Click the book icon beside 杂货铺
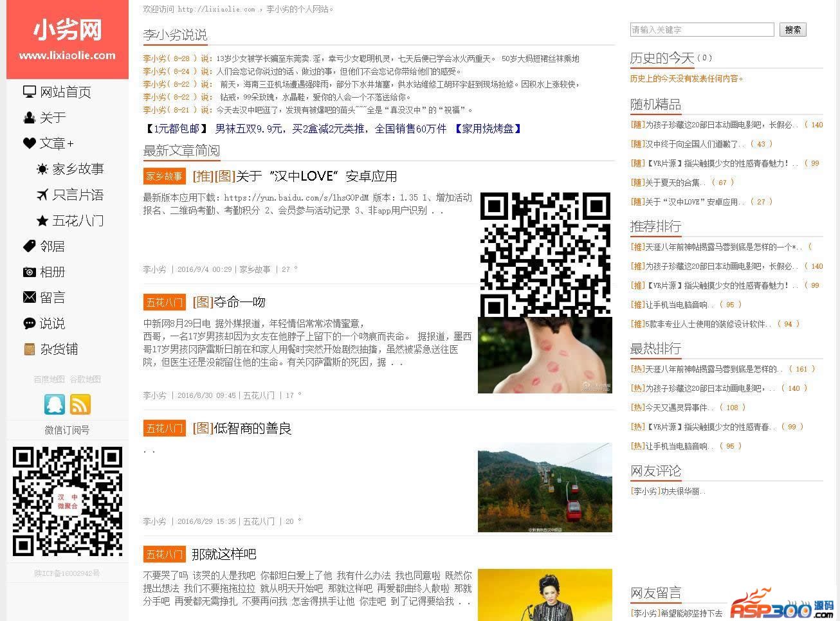This screenshot has height=621, width=840. [30, 349]
